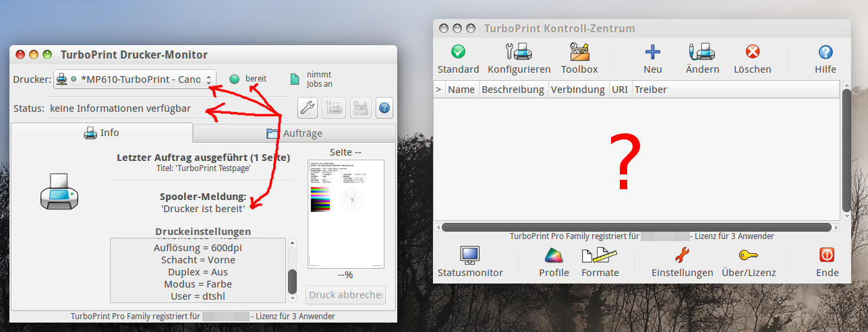Open color Profile settings
This screenshot has height=332, width=868.
pos(554,256)
